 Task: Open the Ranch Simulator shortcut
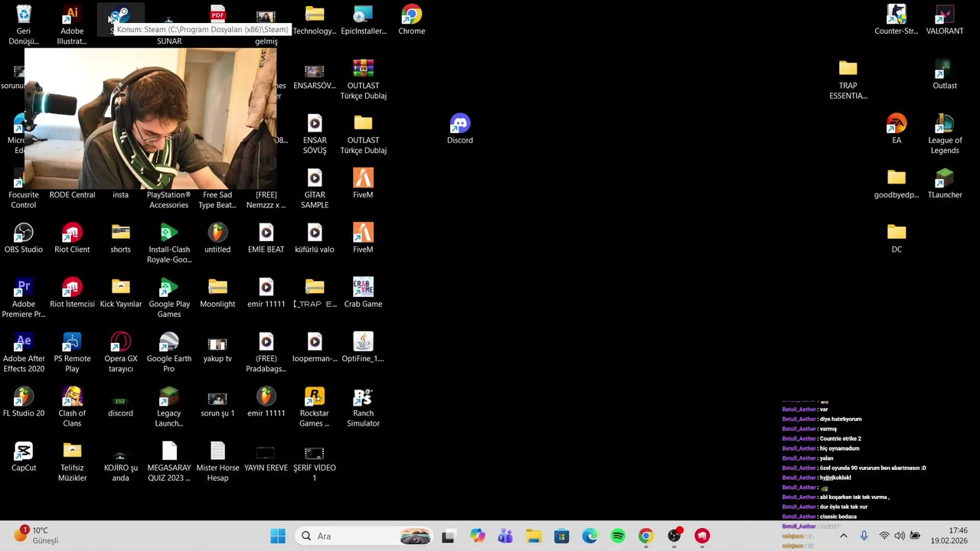pos(363,407)
